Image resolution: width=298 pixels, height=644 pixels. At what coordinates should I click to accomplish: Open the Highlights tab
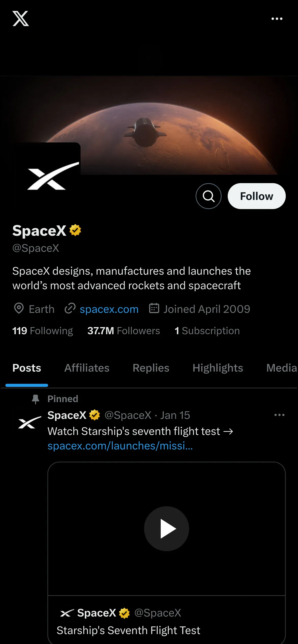tap(218, 368)
